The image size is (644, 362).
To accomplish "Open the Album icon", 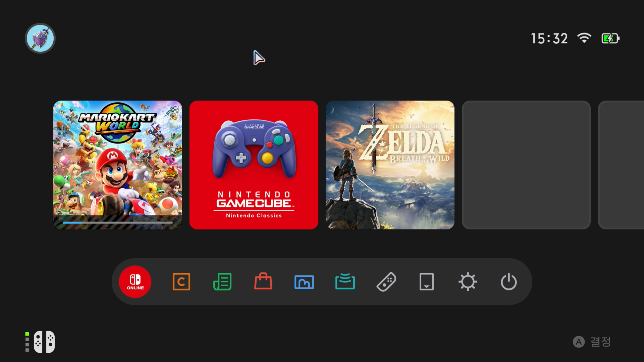I will click(x=304, y=282).
